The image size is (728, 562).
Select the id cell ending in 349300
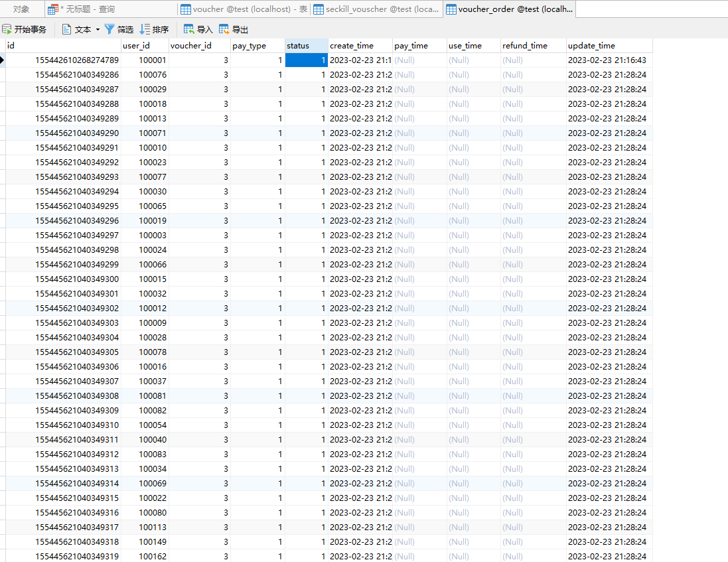point(77,279)
